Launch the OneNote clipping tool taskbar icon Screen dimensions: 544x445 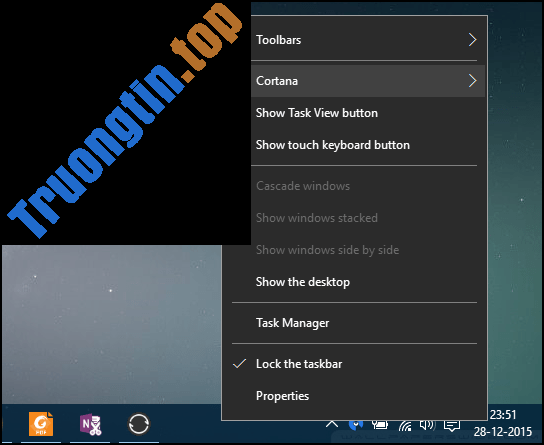[x=90, y=424]
